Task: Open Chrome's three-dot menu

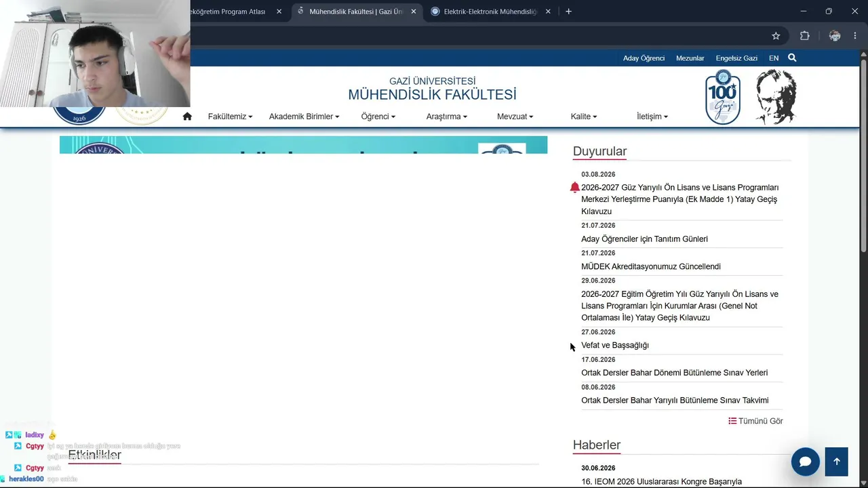Action: pos(855,36)
